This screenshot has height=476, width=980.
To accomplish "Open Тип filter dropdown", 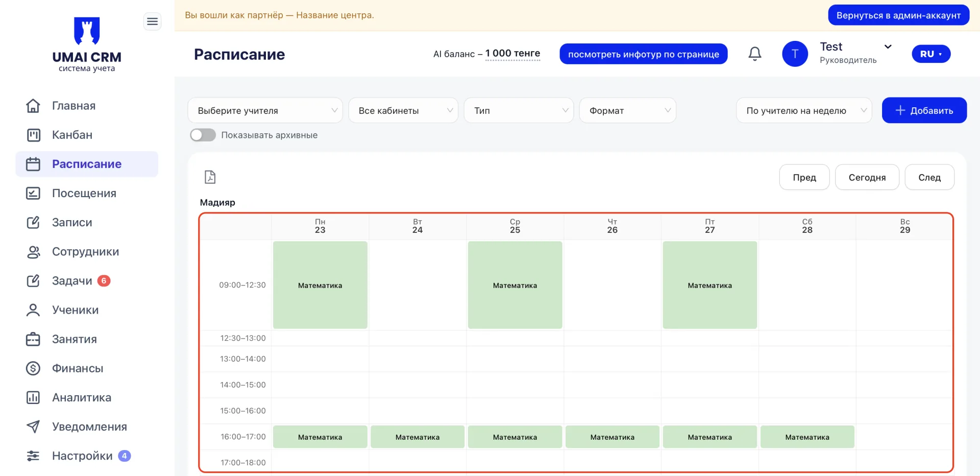I will pos(519,110).
